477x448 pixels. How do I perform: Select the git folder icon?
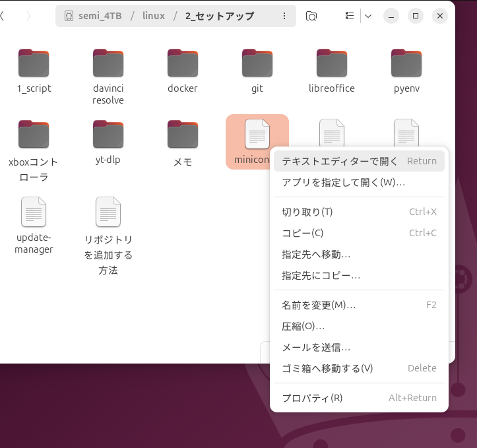[257, 63]
